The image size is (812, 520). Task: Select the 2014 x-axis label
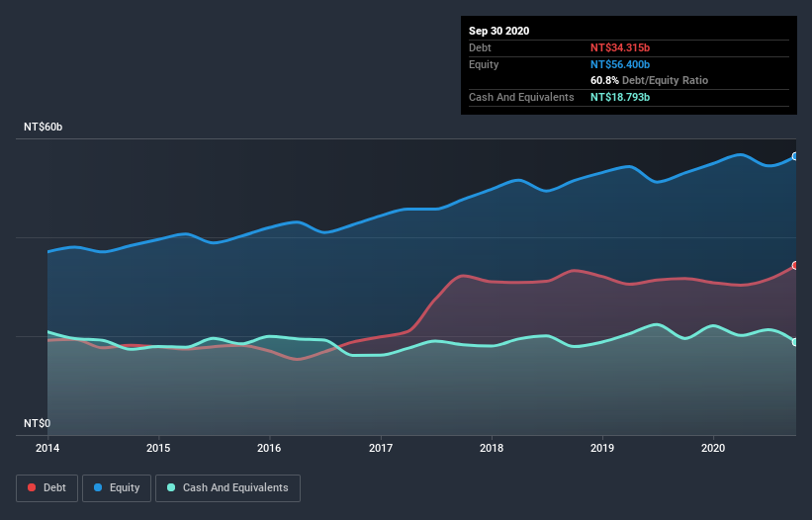click(x=47, y=448)
